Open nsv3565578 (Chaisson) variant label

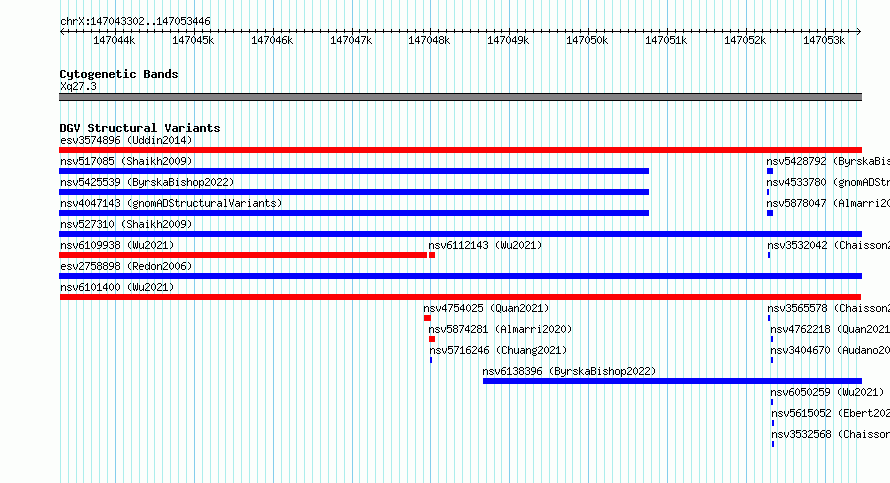click(x=829, y=308)
